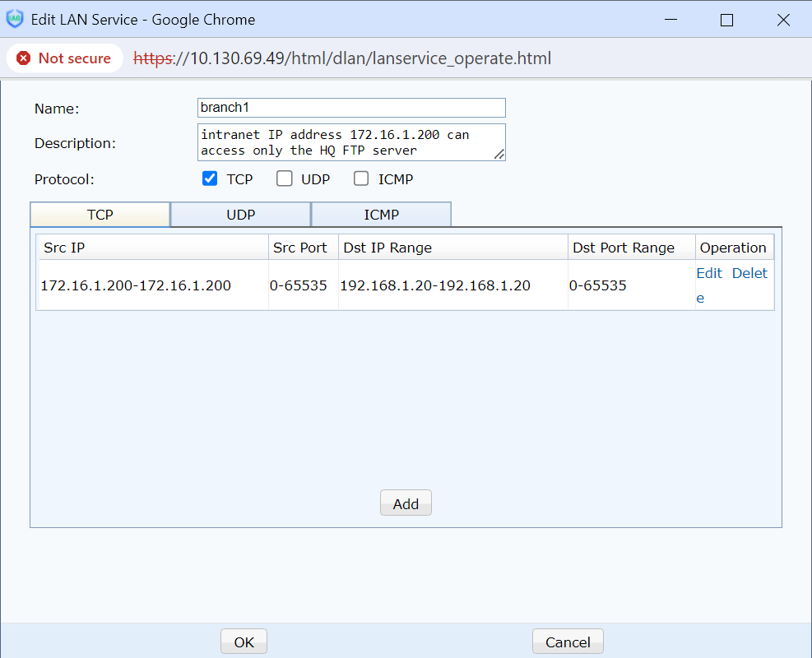This screenshot has width=812, height=658.
Task: Switch to the UDP tab
Action: click(x=240, y=215)
